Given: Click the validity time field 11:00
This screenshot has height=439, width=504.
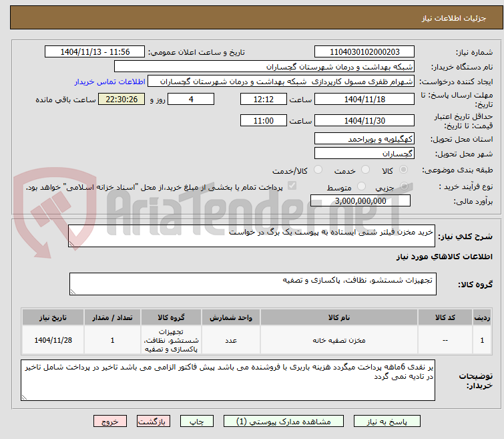Looking at the screenshot, I should (264, 121).
